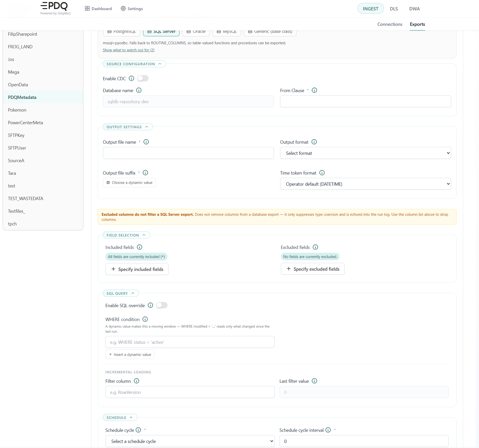Open the DWA module

pyautogui.click(x=414, y=9)
